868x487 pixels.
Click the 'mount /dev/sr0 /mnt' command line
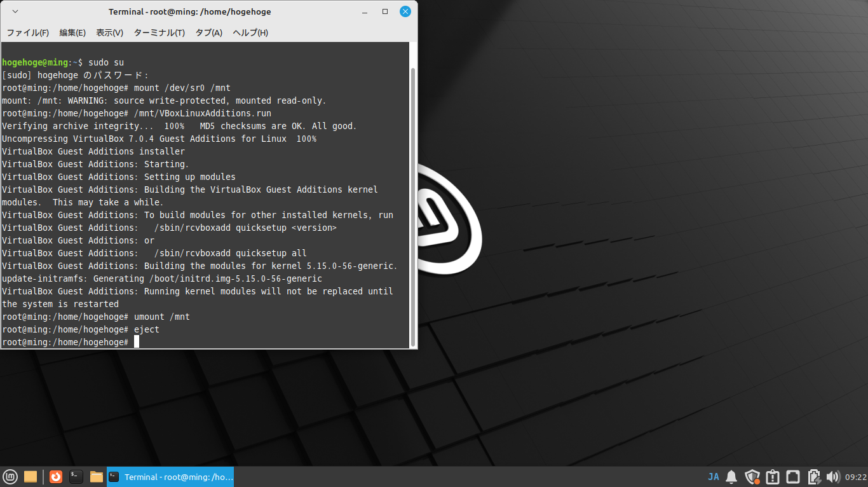point(116,88)
